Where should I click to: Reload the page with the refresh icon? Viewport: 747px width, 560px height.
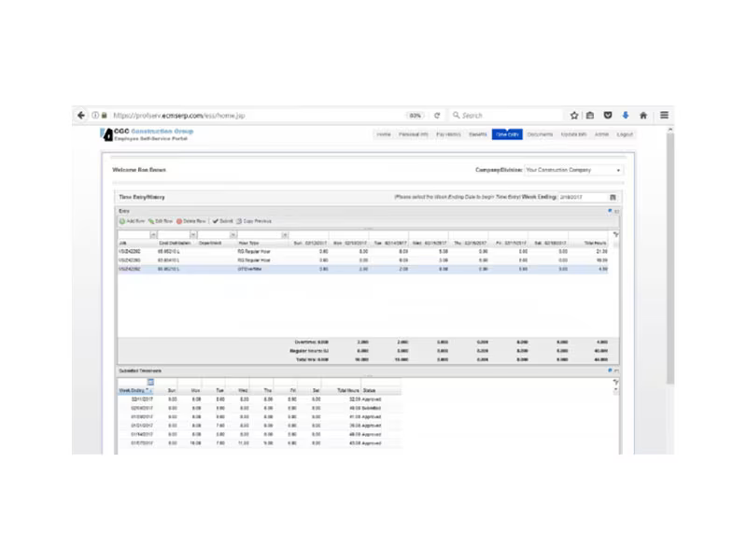[x=437, y=115]
